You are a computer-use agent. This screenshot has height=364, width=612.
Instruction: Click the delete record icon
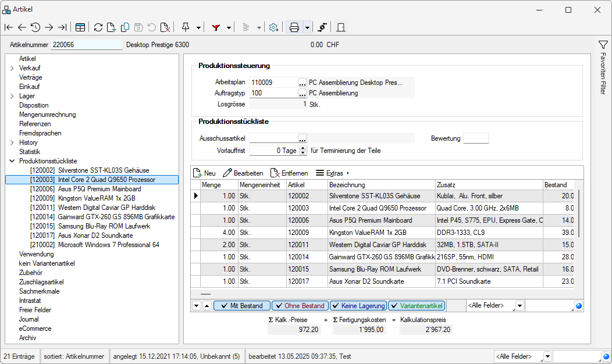click(x=165, y=27)
